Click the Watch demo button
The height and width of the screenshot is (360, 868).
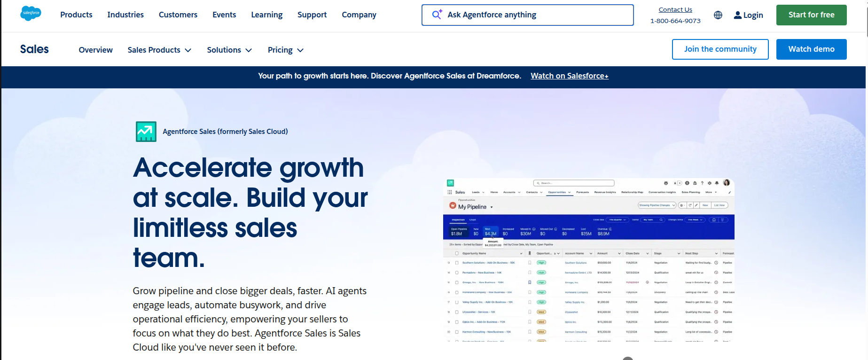(x=811, y=49)
